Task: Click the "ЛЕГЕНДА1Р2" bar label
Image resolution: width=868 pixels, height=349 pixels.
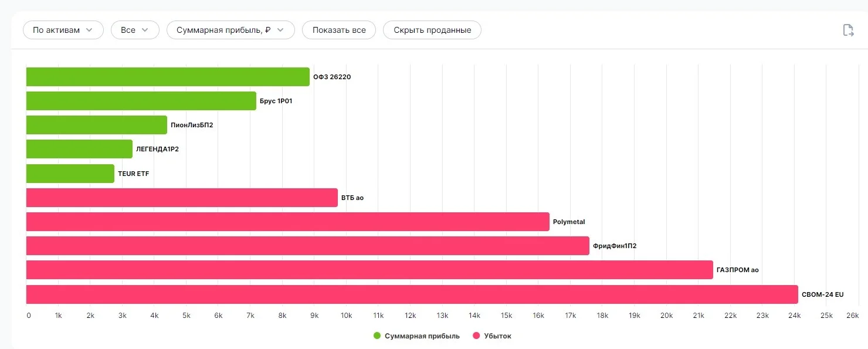Action: (157, 149)
